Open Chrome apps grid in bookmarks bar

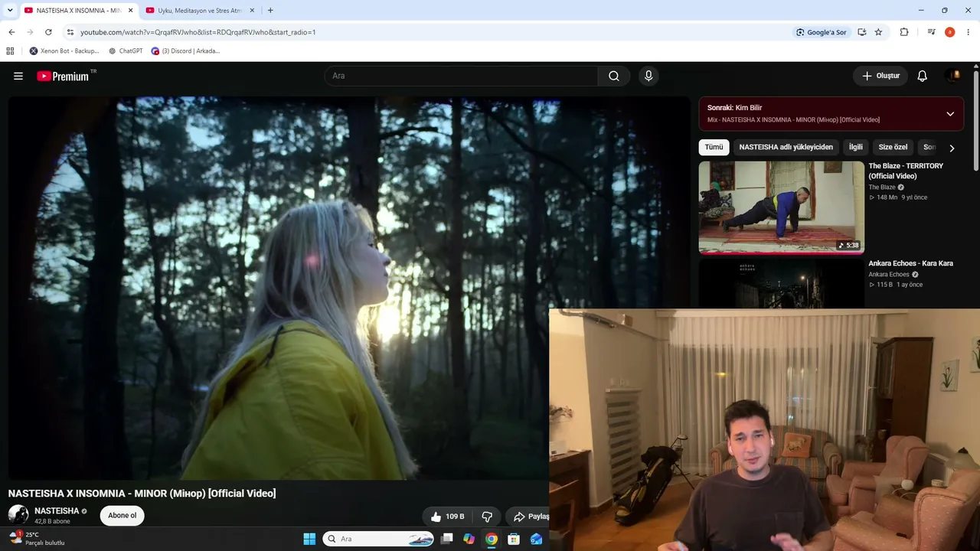point(10,51)
